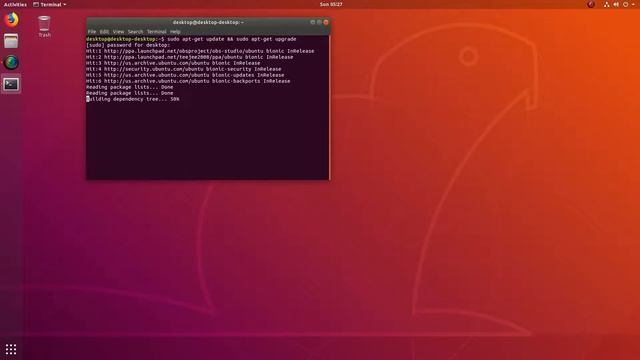Viewport: 640px width, 360px height.
Task: Click the power icon in top bar
Action: [625, 4]
